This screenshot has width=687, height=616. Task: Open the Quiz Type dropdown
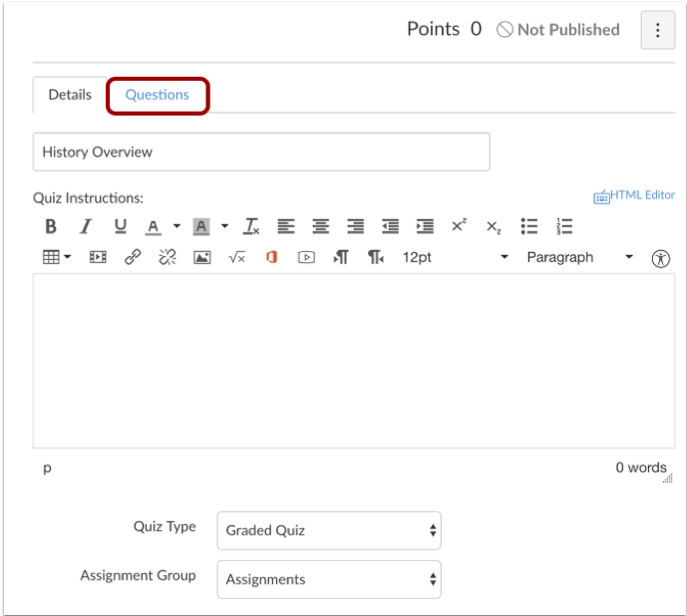(329, 530)
